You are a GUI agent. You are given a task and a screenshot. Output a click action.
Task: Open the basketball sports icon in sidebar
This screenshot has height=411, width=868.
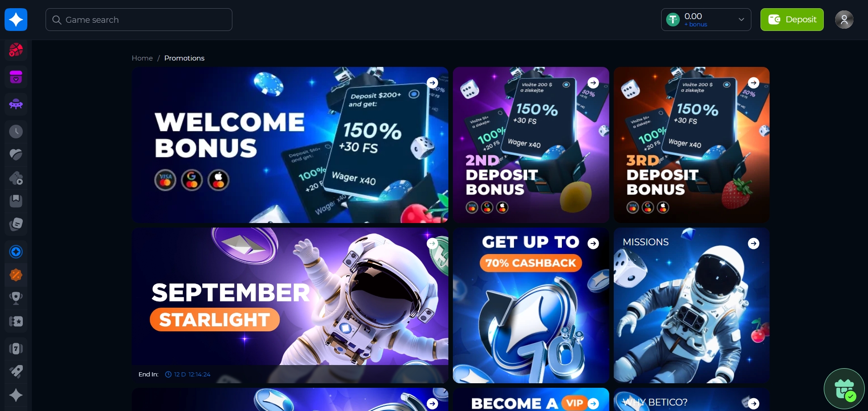point(16,50)
